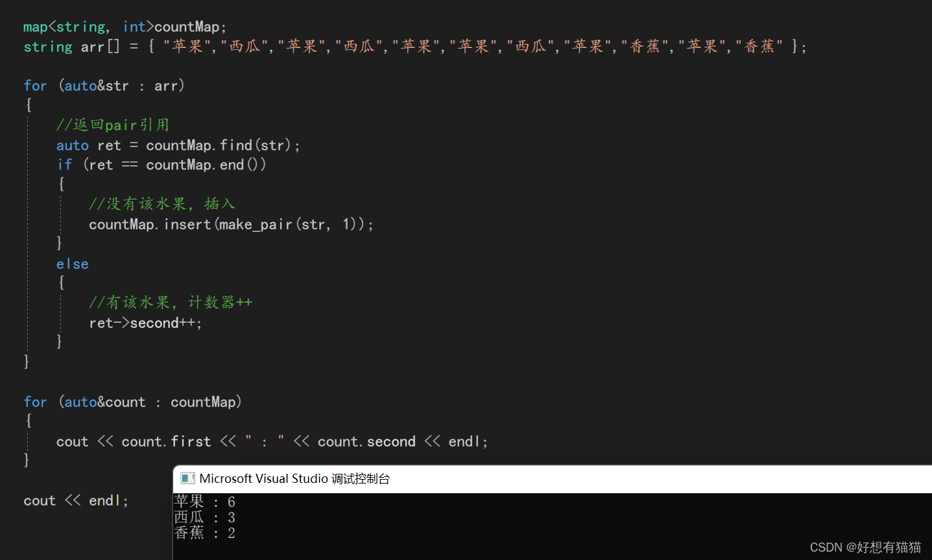Click the line 'for (auto&count : countMap)'

click(133, 402)
